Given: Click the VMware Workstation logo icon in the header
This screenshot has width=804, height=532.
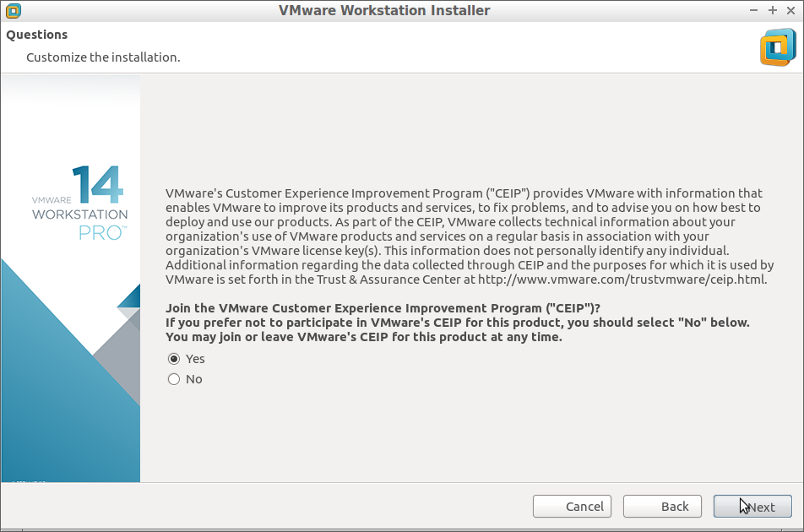Looking at the screenshot, I should tap(778, 47).
